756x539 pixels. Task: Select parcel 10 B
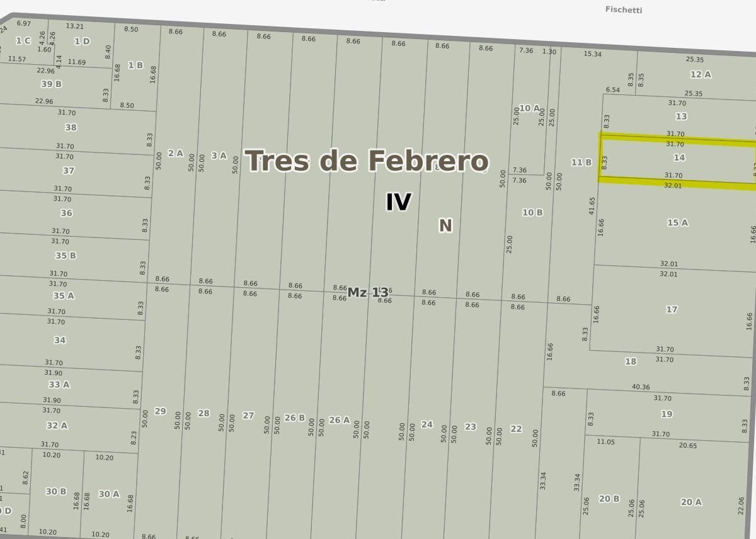tap(532, 213)
